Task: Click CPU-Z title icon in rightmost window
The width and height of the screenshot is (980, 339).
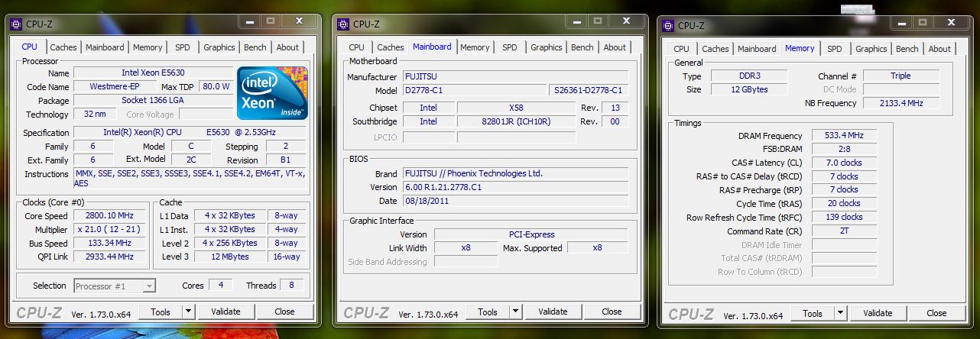Action: click(x=667, y=26)
